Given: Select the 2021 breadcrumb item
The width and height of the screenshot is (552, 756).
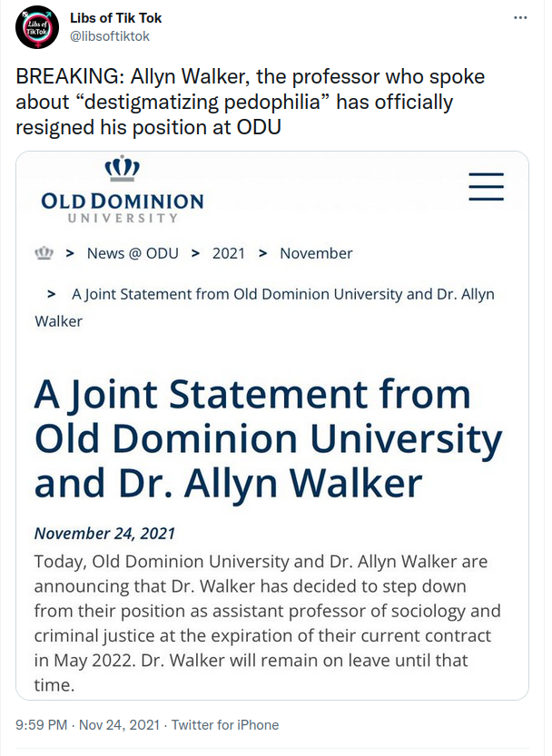Looking at the screenshot, I should (229, 253).
